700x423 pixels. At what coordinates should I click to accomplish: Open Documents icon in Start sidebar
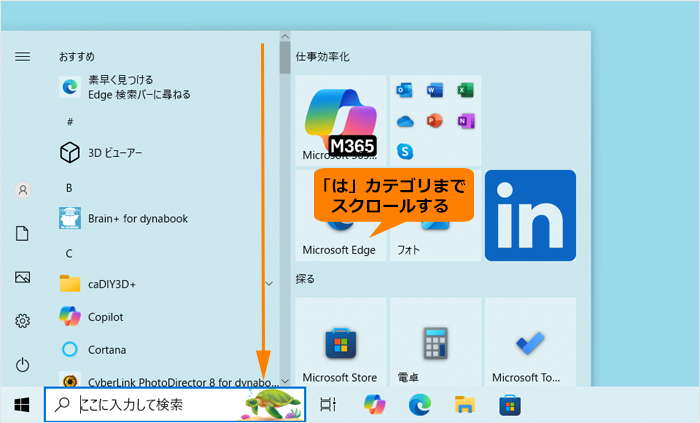[x=22, y=233]
